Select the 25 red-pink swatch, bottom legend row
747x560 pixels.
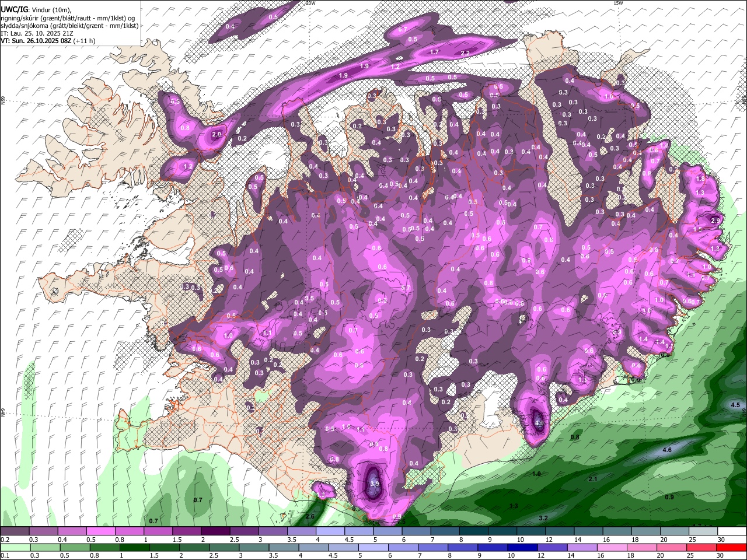point(703,547)
